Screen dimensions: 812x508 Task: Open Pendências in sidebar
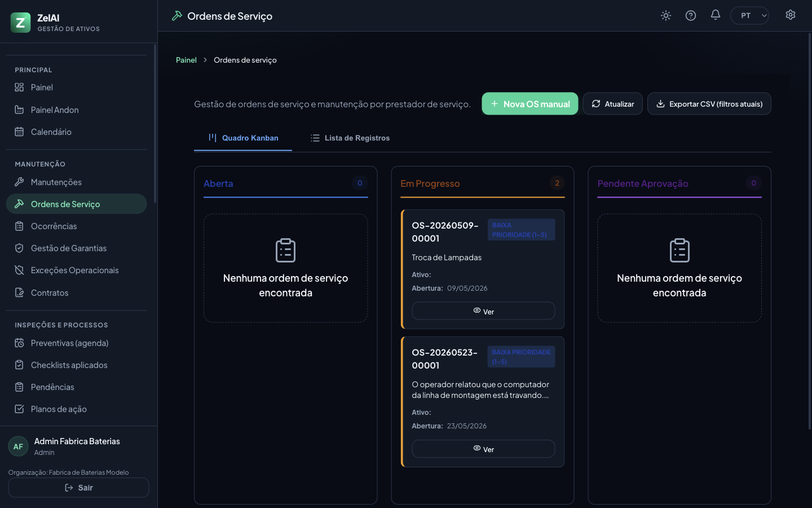[76, 387]
